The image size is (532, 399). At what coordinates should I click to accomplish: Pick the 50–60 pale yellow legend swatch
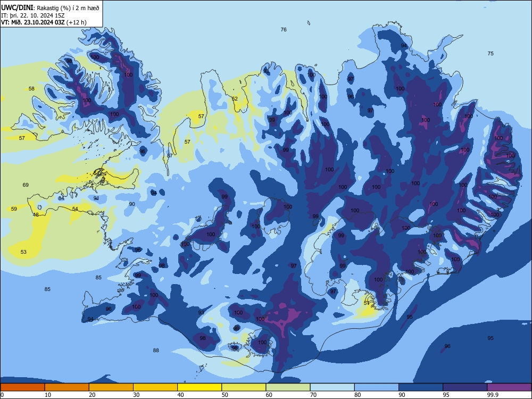coord(244,387)
